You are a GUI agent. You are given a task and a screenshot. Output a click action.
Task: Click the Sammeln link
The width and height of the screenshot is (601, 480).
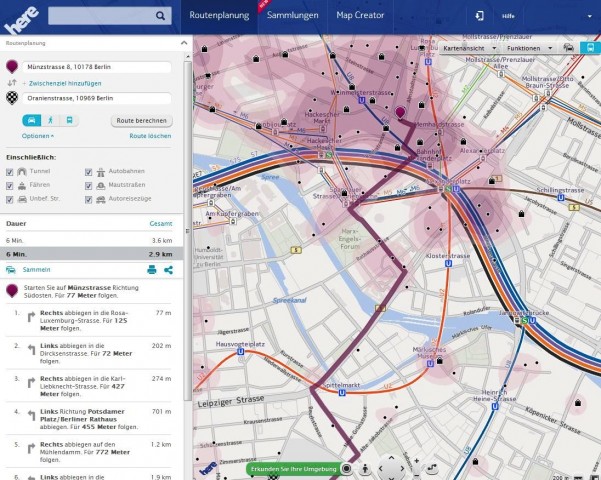[x=36, y=270]
